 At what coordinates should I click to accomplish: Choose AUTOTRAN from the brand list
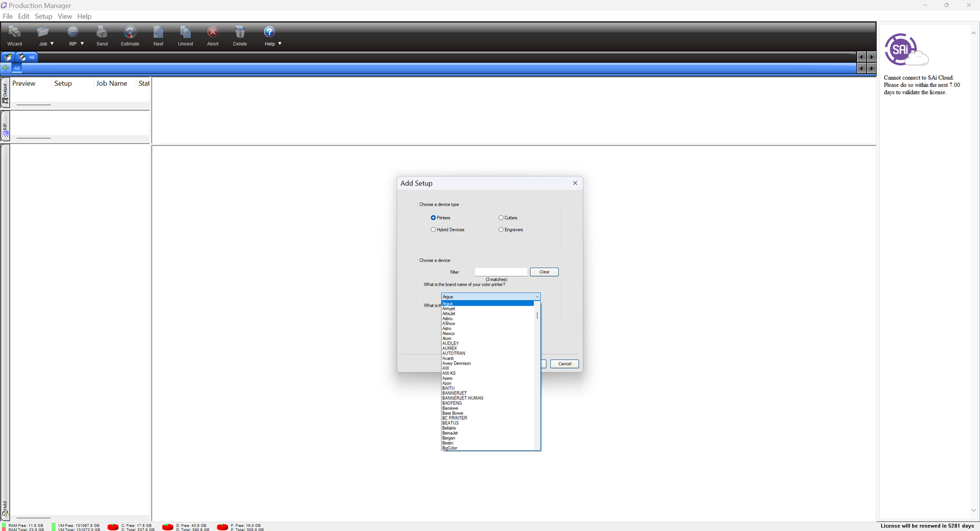click(x=488, y=353)
